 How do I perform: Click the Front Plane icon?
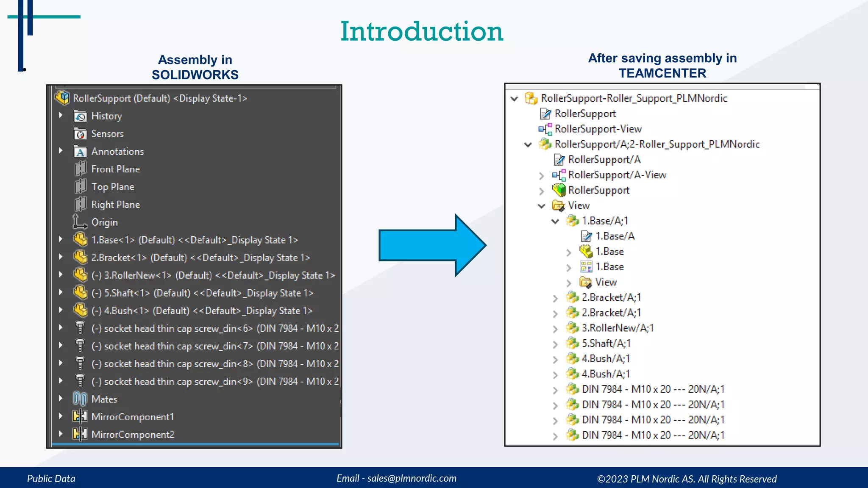80,169
